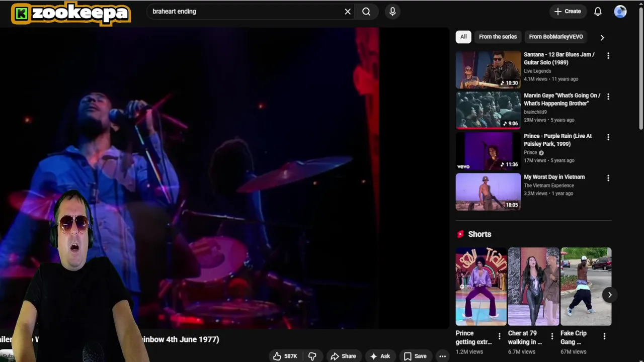
Task: Open options for the Santana video
Action: (x=608, y=56)
